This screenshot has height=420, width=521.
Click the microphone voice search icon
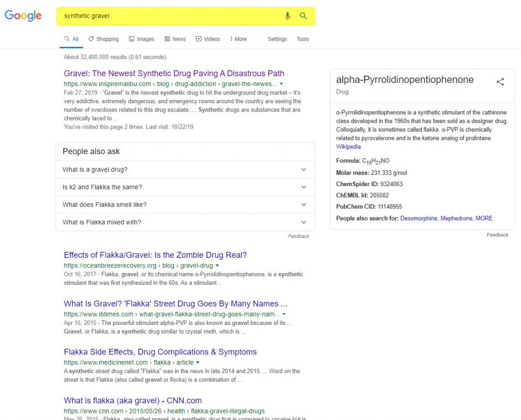(287, 16)
